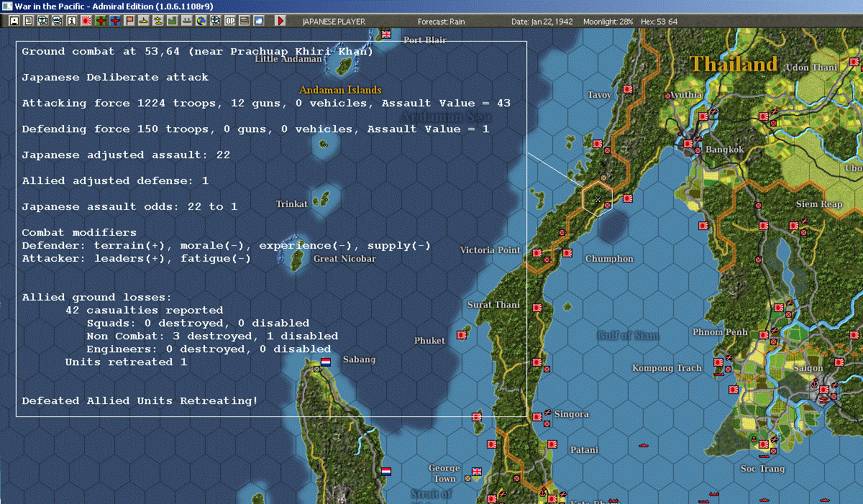Click the Soc Trang label
This screenshot has height=504, width=863.
point(763,469)
